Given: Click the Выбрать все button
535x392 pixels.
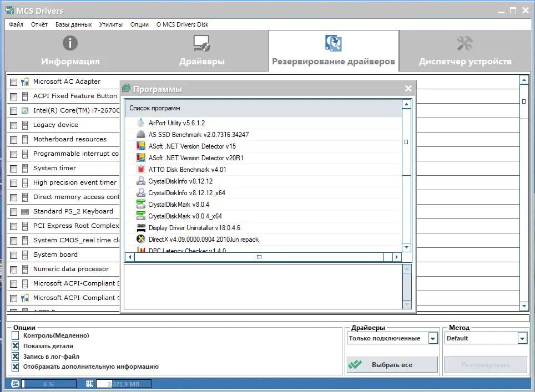Looking at the screenshot, I should (392, 365).
